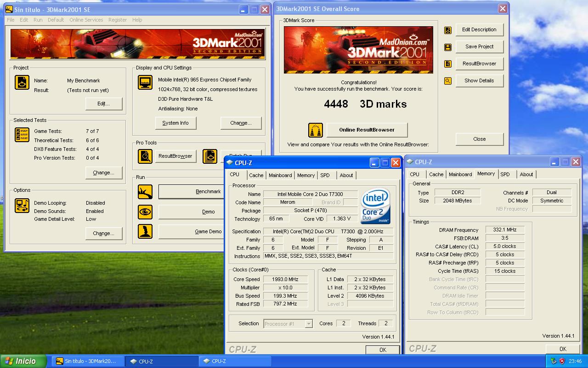This screenshot has width=588, height=368.
Task: Click the System Info button
Action: tap(175, 123)
